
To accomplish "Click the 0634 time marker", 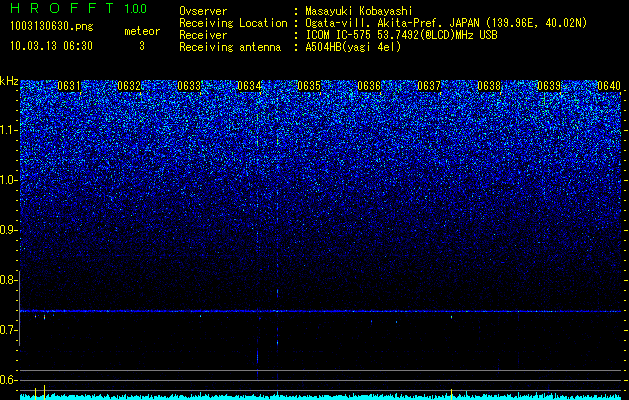I will pos(249,86).
